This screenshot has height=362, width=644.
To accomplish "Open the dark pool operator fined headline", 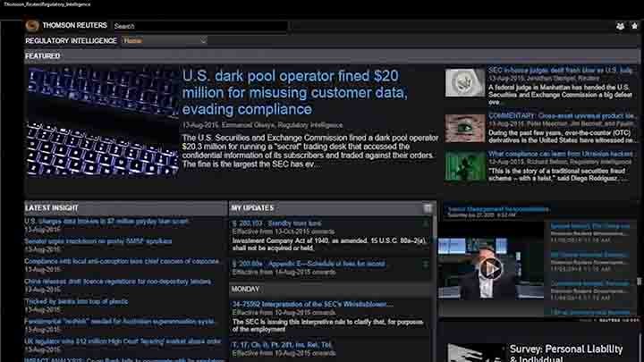I will [x=295, y=92].
